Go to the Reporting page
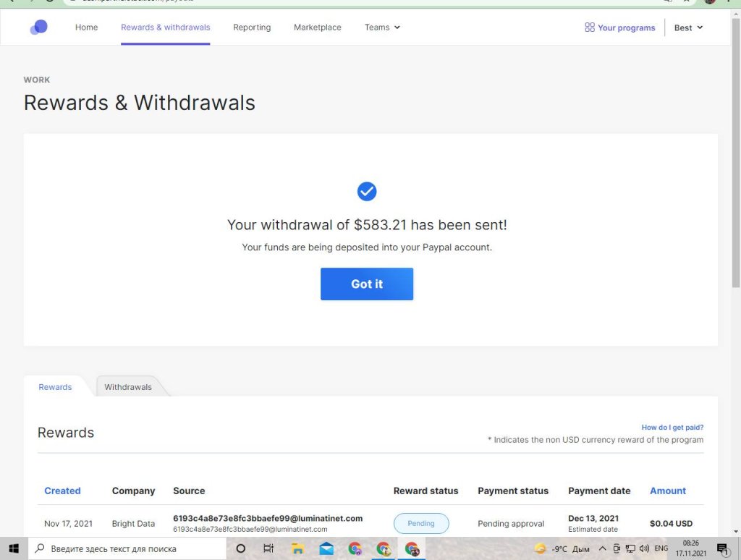 252,27
